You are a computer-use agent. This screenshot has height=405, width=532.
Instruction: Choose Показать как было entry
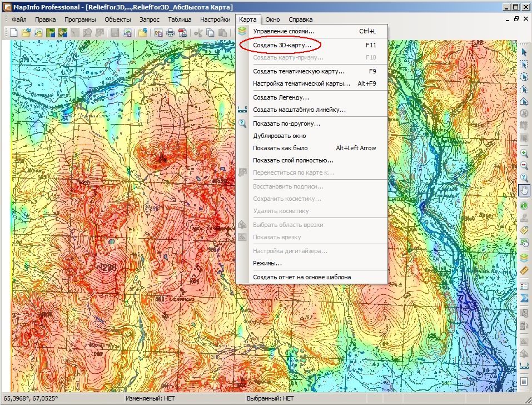click(312, 148)
